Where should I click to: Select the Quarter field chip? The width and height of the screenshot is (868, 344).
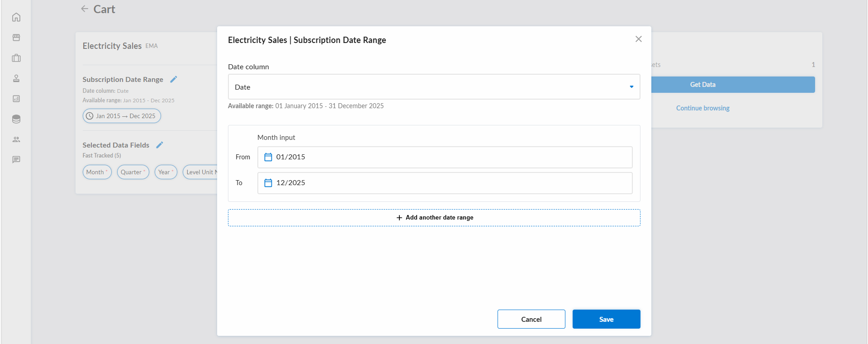click(x=133, y=172)
